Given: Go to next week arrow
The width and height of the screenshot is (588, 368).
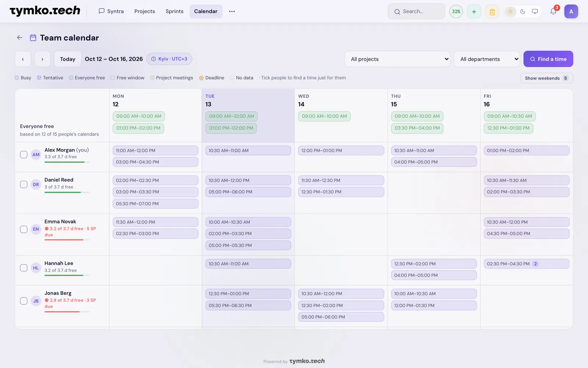Looking at the screenshot, I should 42,59.
